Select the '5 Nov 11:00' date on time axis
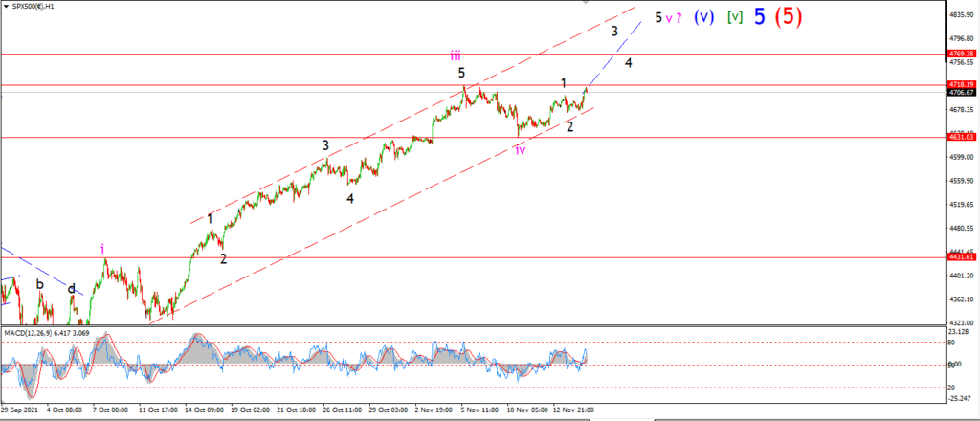The height and width of the screenshot is (421, 980). 480,410
